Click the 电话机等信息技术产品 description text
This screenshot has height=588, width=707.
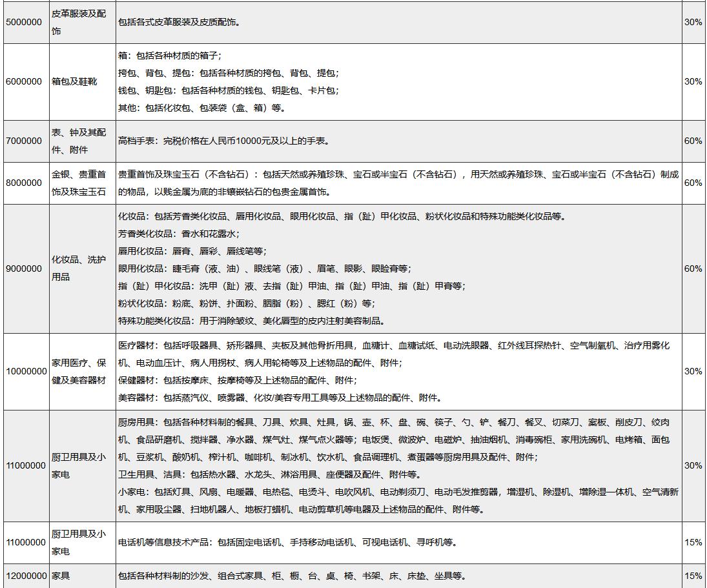pos(288,542)
